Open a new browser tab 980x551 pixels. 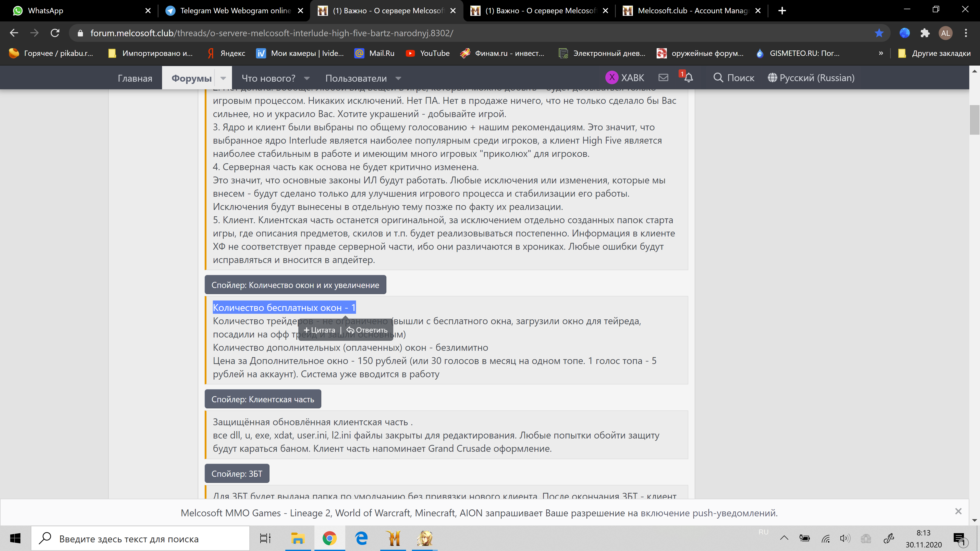(782, 11)
